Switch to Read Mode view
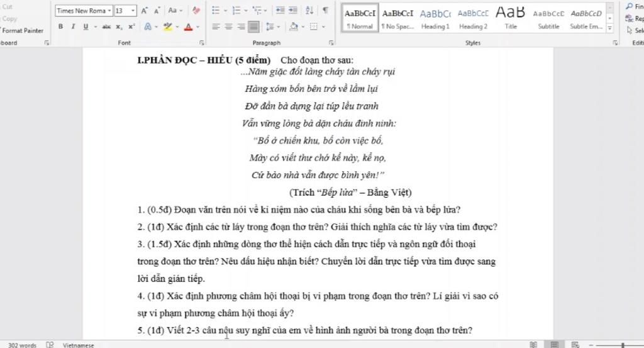Viewport: 644px width, 348px height. coord(533,345)
